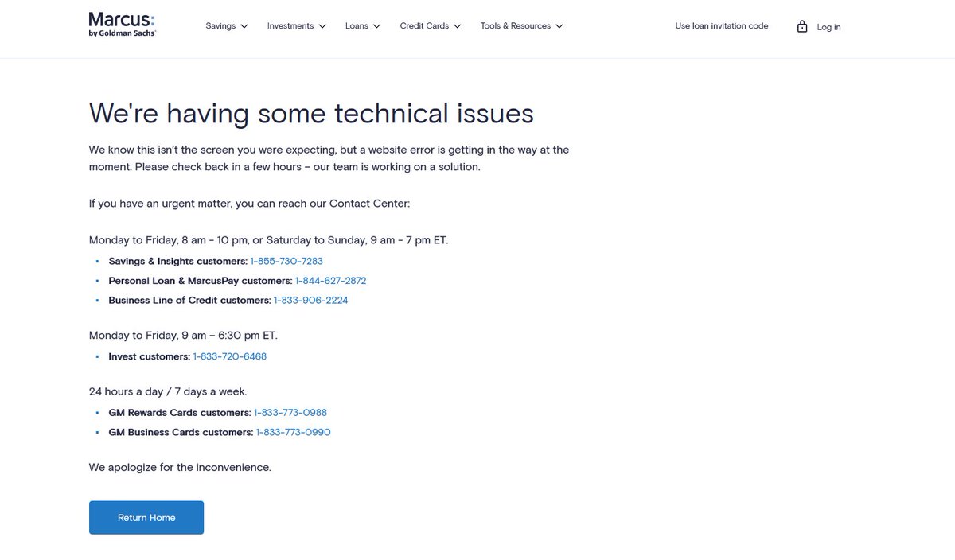Click the line beginning "Monday to Friday, 8 am"

point(268,239)
